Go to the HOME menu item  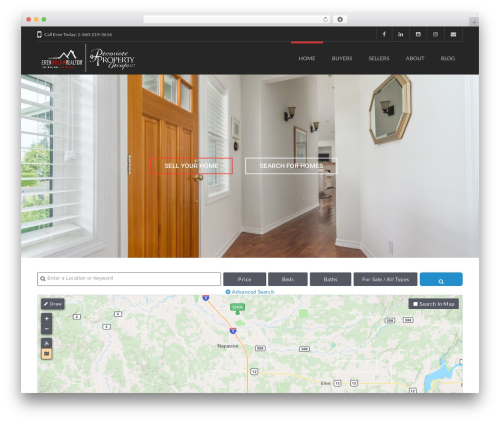pos(307,58)
